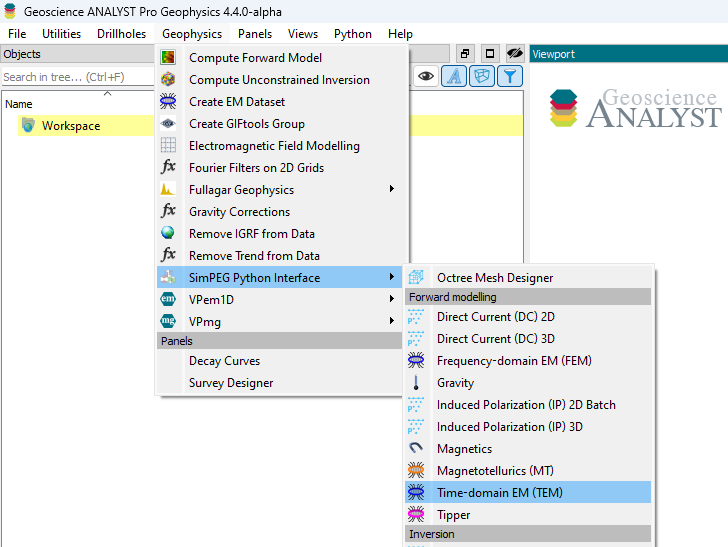Expand the VPem1D submenu
Screen dimensions: 728x547
(391, 299)
